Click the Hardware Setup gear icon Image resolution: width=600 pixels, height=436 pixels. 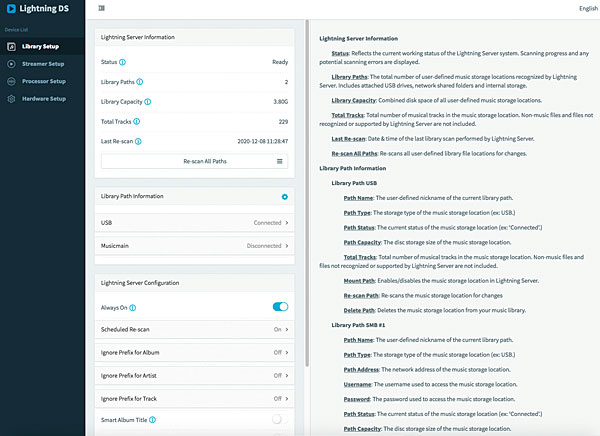click(11, 99)
